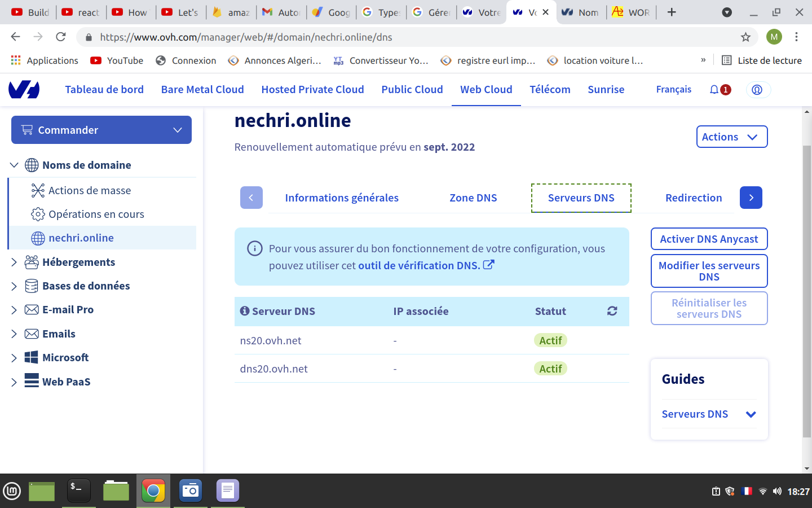The image size is (812, 508).
Task: Click the Activer DNS Anycast button
Action: [709, 239]
